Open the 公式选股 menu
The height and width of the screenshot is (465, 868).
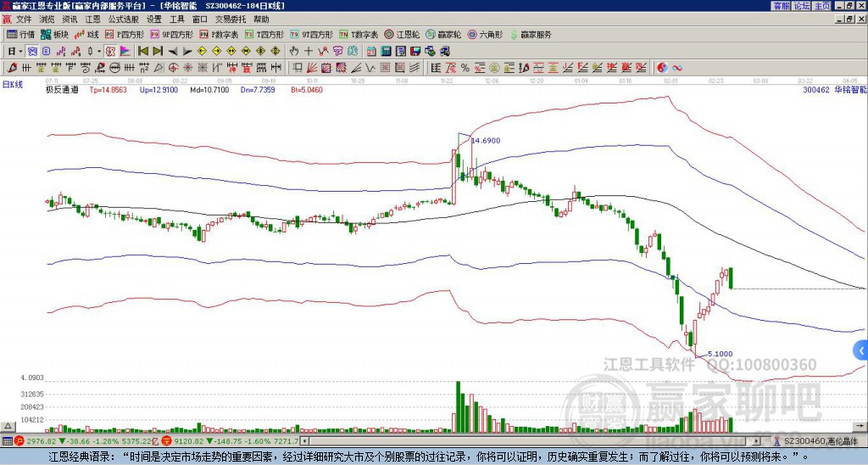tap(124, 20)
